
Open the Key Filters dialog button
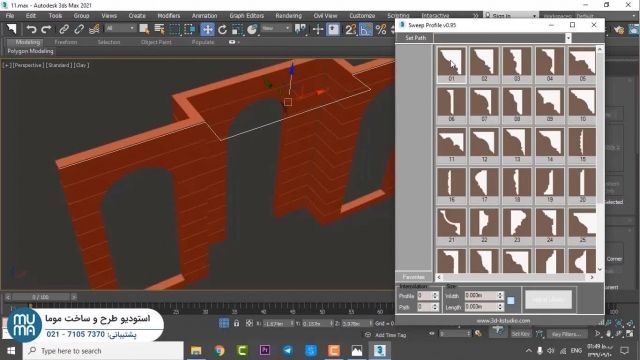pos(566,334)
